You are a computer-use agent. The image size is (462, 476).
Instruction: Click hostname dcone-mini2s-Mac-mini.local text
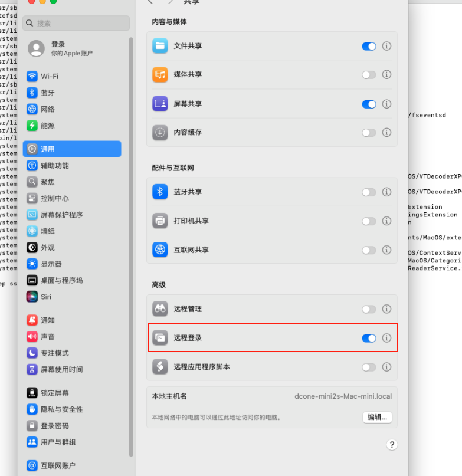click(x=343, y=396)
